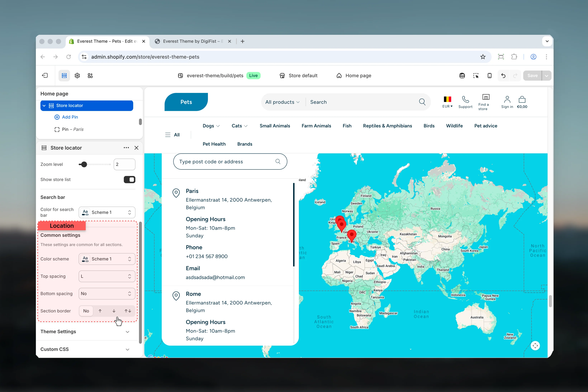Open Color for search bar scheme dropdown
The width and height of the screenshot is (588, 392).
pos(107,212)
